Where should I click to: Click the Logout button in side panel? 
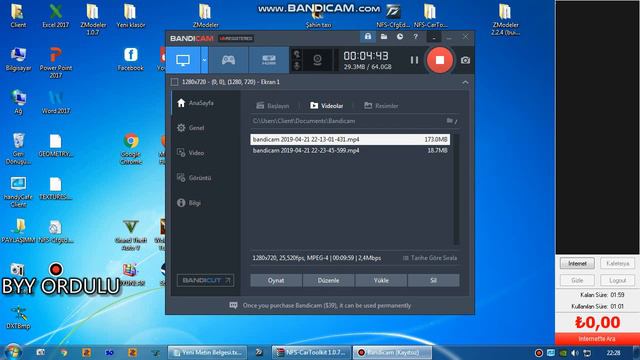(x=617, y=280)
